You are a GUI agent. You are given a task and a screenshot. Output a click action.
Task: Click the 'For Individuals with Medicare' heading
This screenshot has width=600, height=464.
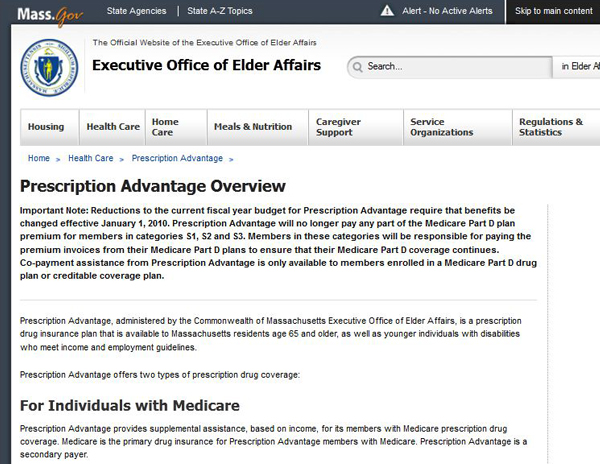pyautogui.click(x=130, y=405)
